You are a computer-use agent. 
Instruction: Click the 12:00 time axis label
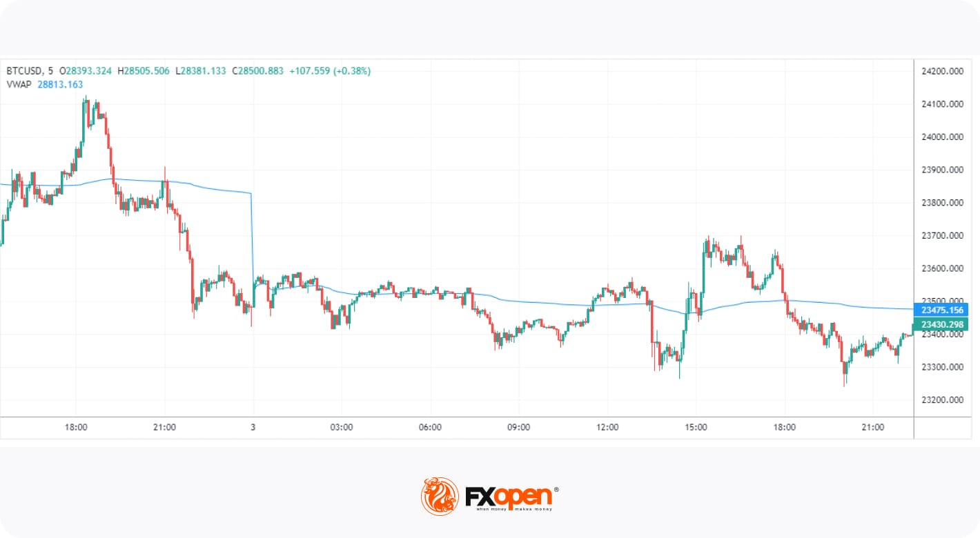607,428
